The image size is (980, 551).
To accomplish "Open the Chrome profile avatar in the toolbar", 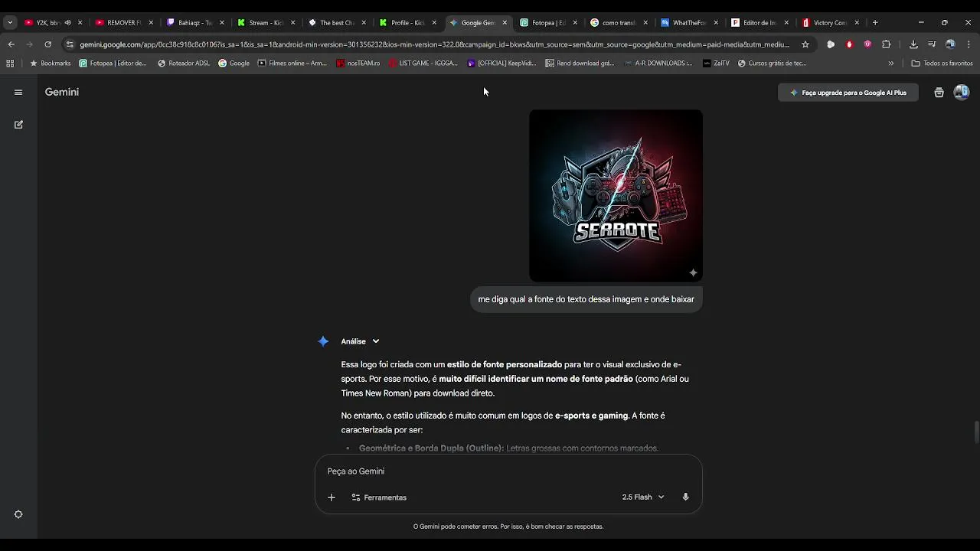I will click(950, 44).
